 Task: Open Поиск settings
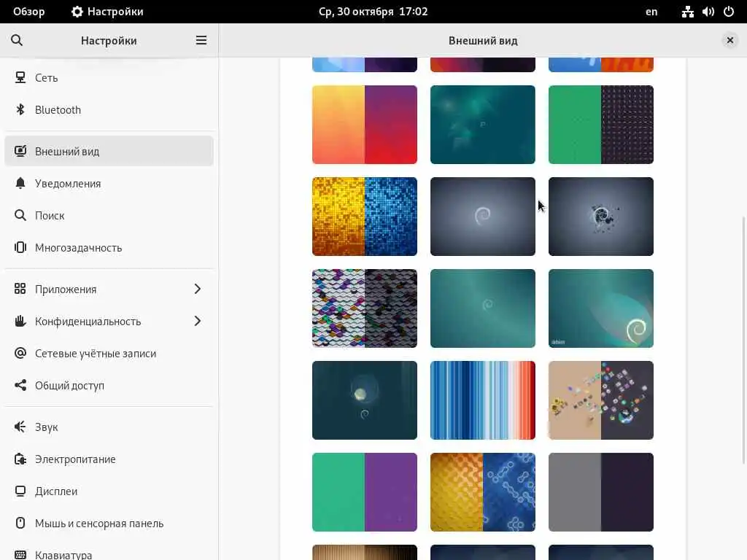pos(109,215)
